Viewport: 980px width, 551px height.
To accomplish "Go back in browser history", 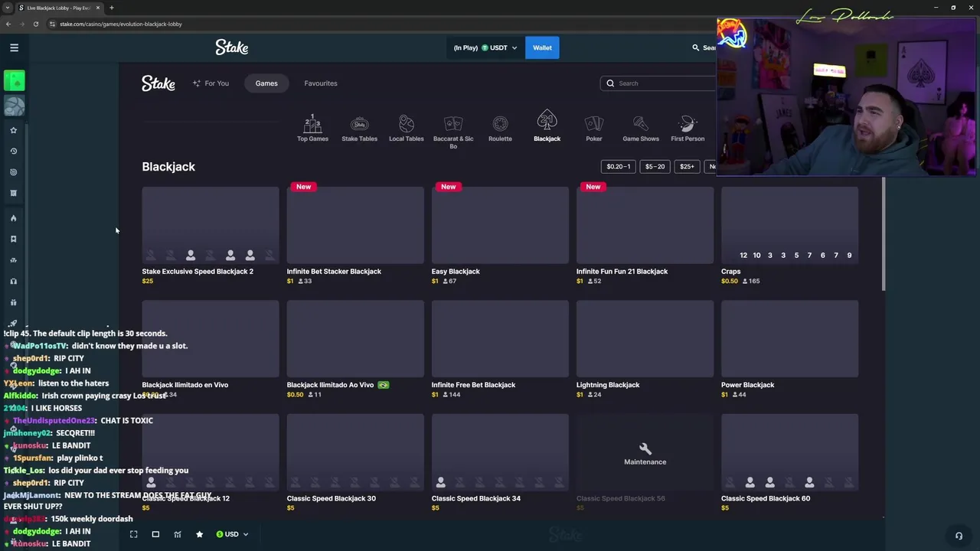I will [8, 24].
